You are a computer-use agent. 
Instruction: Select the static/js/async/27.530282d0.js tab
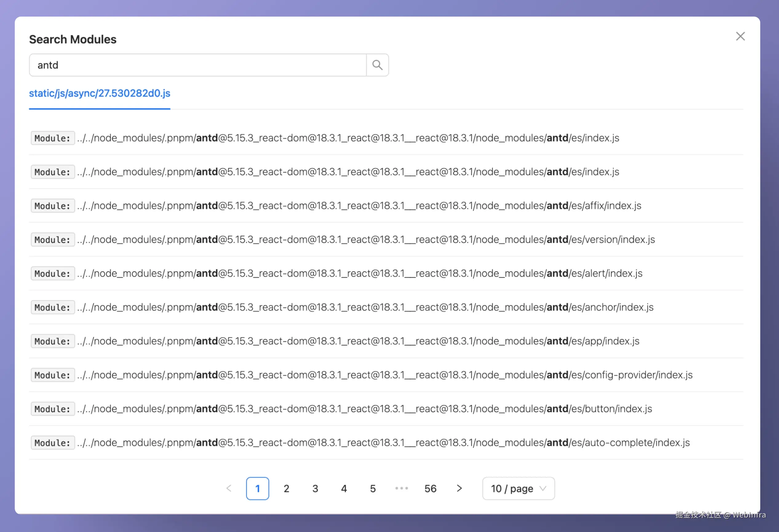[100, 93]
